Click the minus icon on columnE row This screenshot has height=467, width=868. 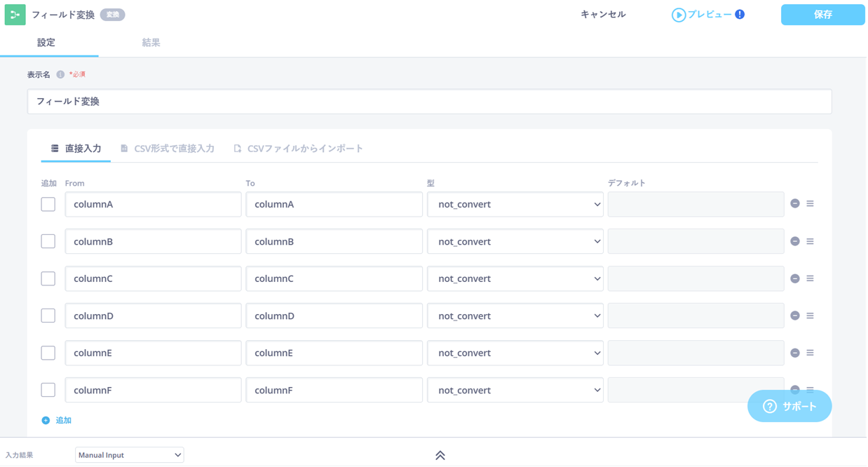[795, 353]
